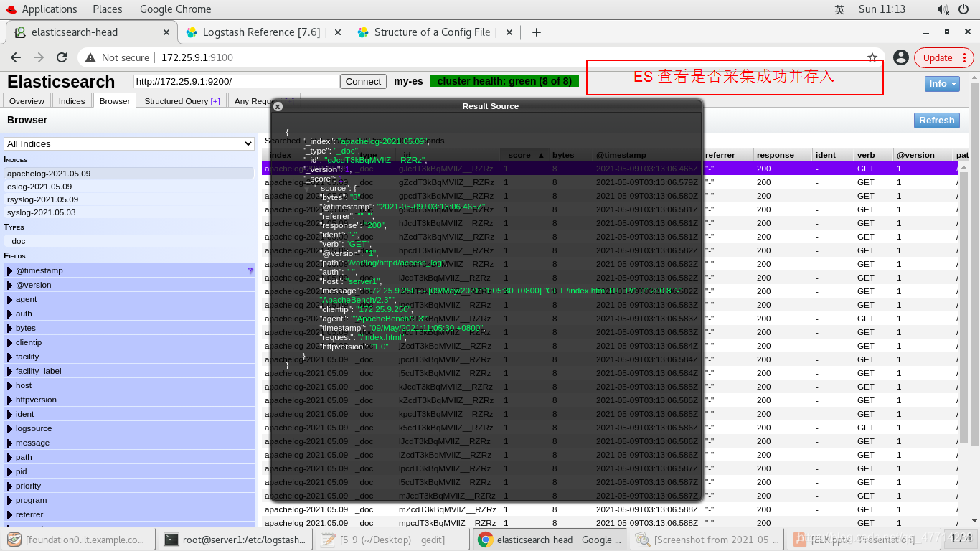Close the Logstash Reference tab

pos(336,32)
